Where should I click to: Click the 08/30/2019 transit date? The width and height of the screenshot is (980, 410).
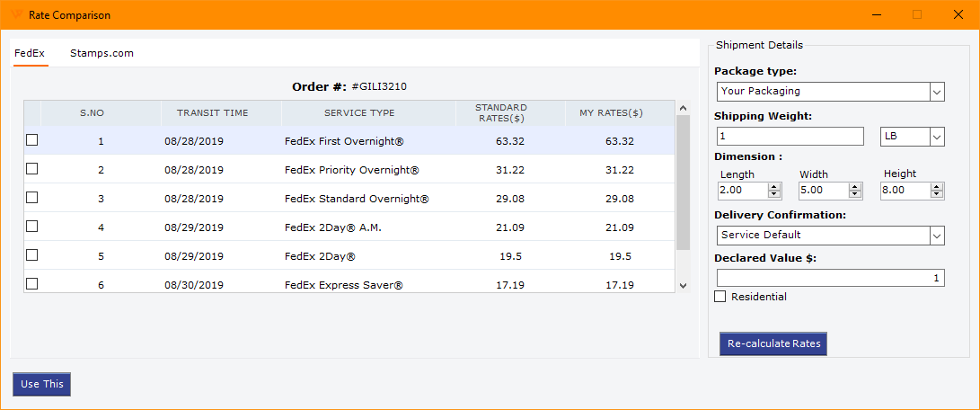(x=194, y=285)
